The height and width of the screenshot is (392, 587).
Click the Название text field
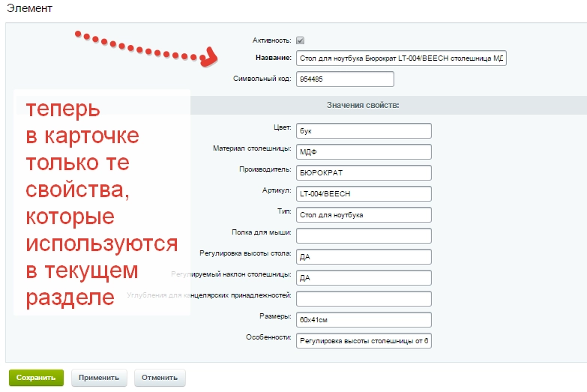(401, 58)
